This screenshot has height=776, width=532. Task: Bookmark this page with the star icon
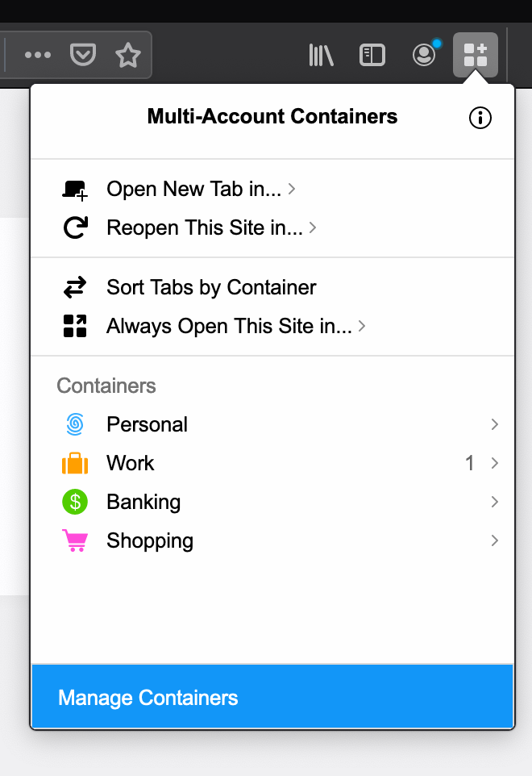click(128, 54)
